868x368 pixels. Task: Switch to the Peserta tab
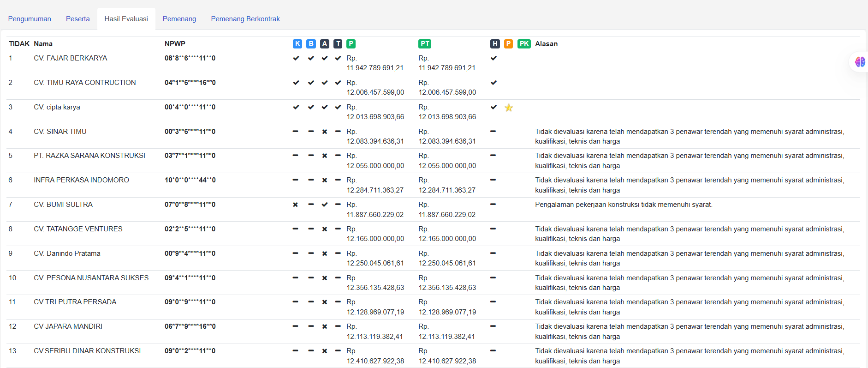[78, 19]
